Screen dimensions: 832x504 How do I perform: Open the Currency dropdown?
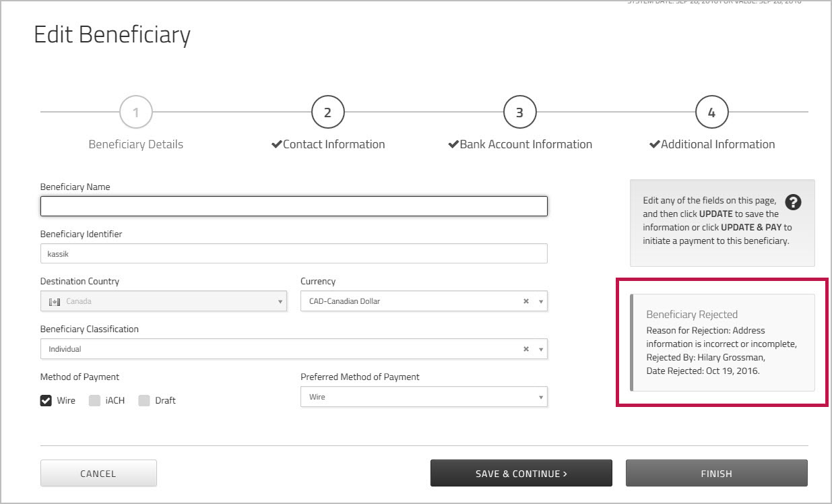point(541,301)
